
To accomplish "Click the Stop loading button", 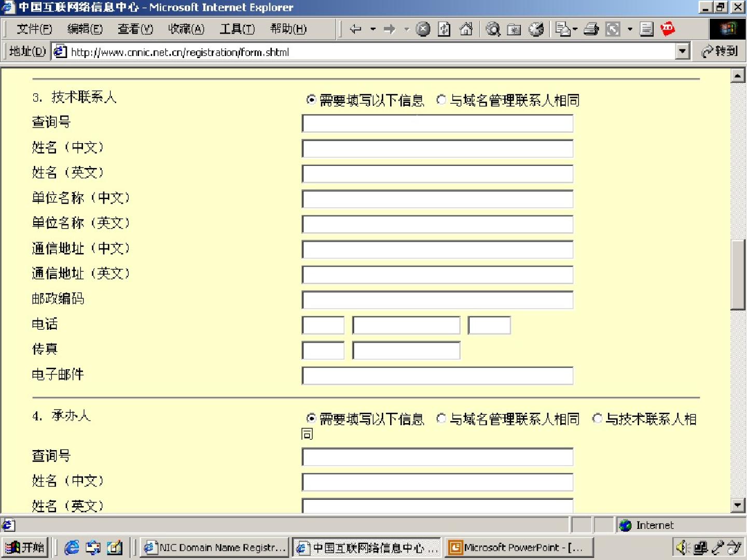I will point(423,29).
